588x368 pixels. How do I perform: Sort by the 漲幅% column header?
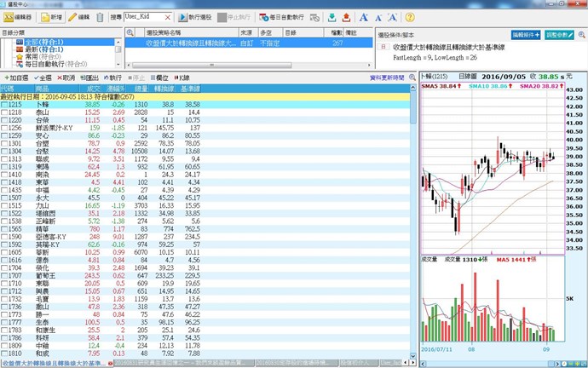point(116,88)
